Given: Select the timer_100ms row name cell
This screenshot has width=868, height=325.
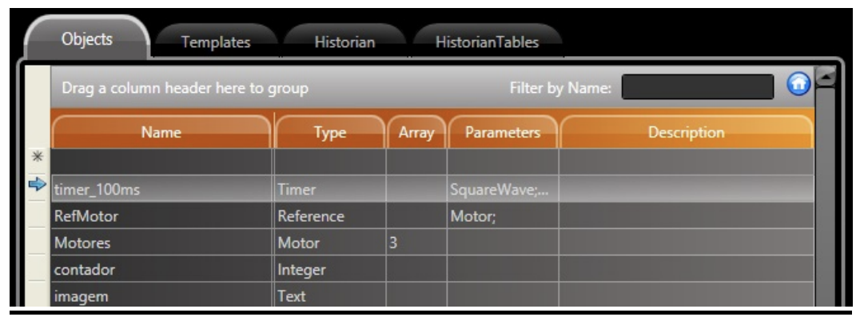Looking at the screenshot, I should [x=162, y=189].
